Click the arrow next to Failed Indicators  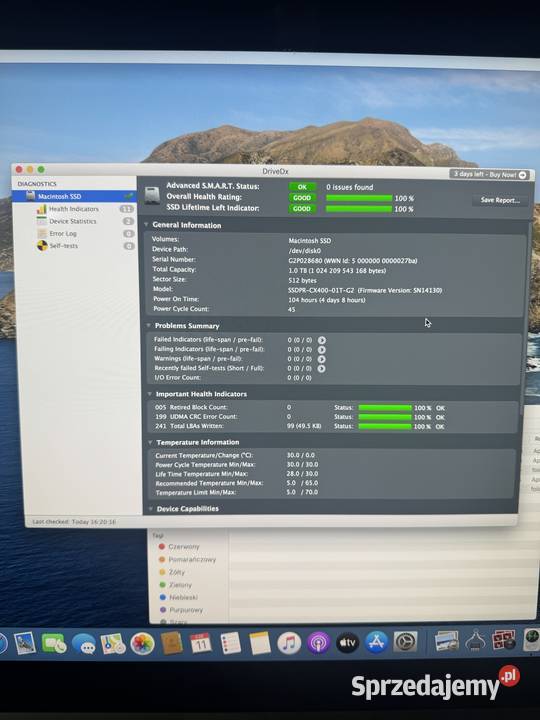coord(322,340)
